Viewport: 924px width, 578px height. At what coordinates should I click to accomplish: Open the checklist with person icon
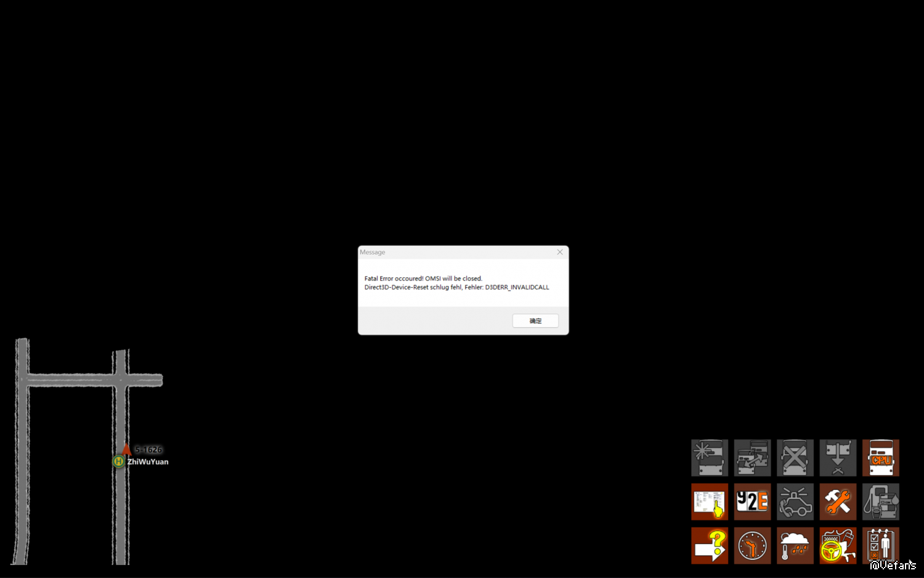881,545
